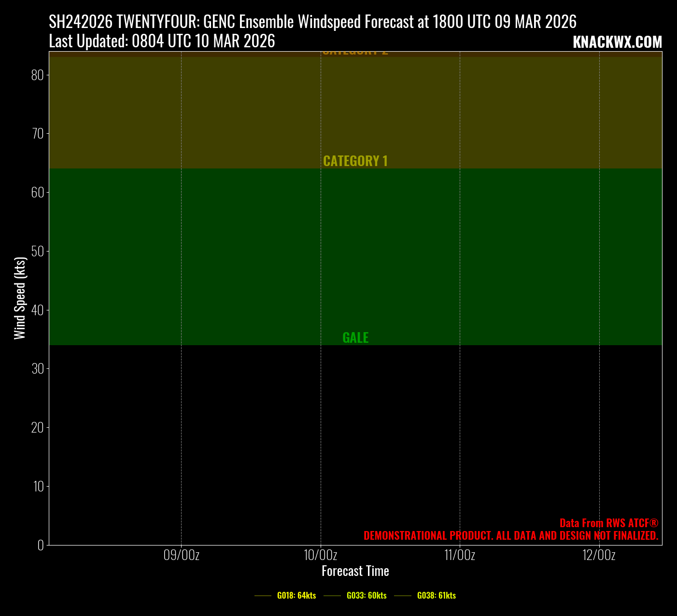Click the 60 wind speed tick label
The width and height of the screenshot is (677, 616).
(x=38, y=192)
